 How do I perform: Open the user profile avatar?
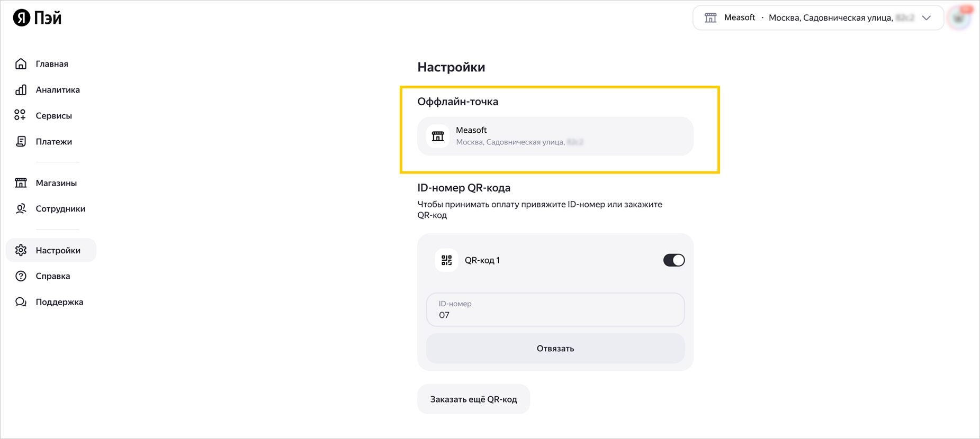(959, 18)
